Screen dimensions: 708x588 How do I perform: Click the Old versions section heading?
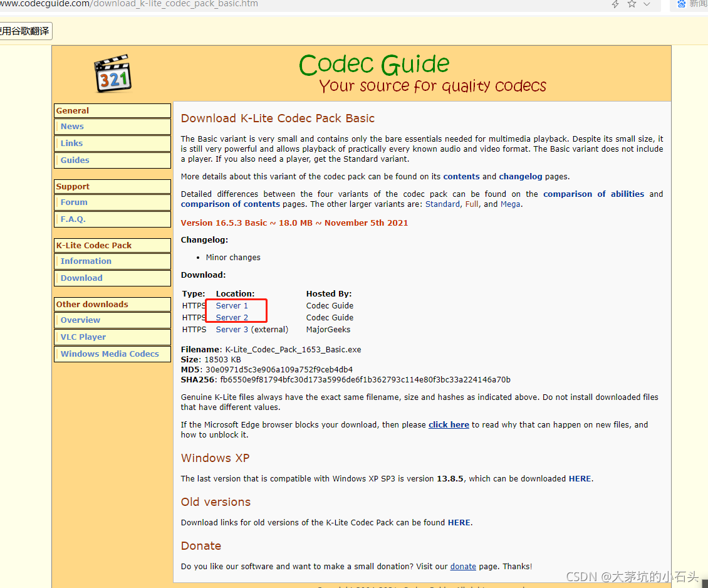click(216, 502)
